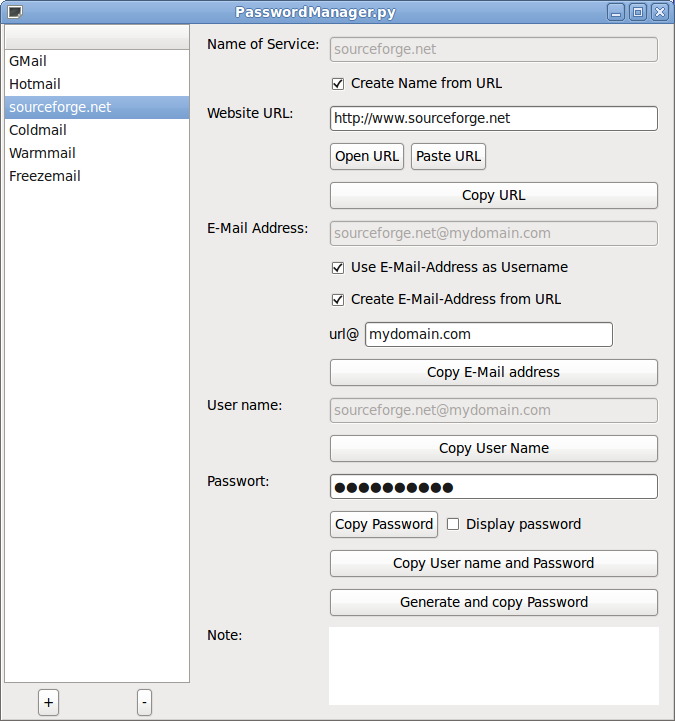The width and height of the screenshot is (675, 721).
Task: Click Copy User name and Password button
Action: tap(494, 563)
